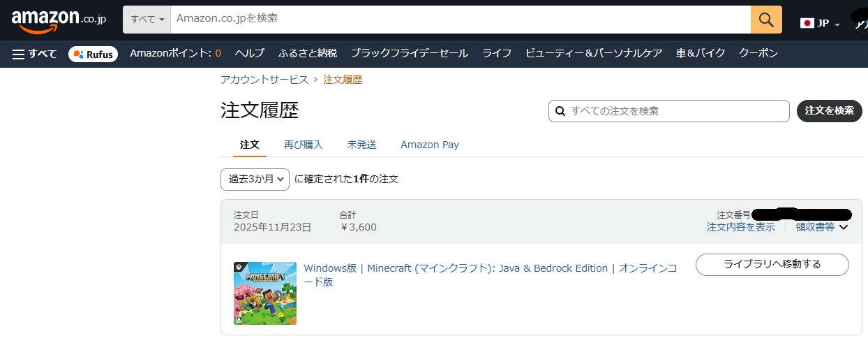This screenshot has width=868, height=343.
Task: Switch to the 未発送 tab
Action: (x=361, y=145)
